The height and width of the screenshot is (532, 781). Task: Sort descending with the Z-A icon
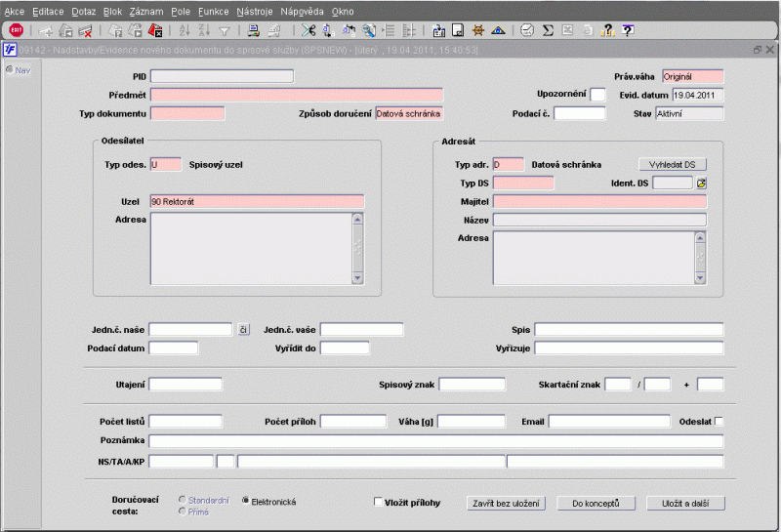(x=204, y=31)
